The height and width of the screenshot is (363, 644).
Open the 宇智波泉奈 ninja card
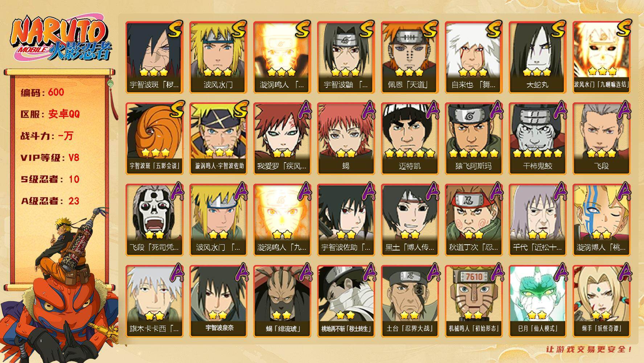pos(218,301)
